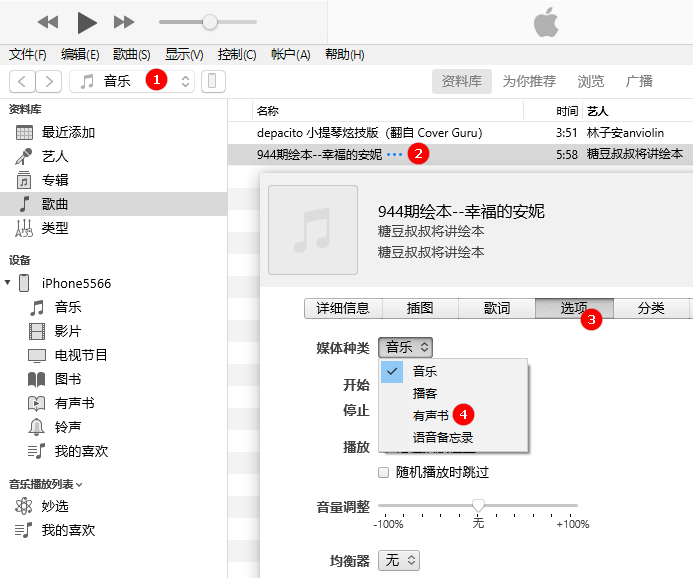693x578 pixels.
Task: Collapse the iPhone5566 device tree
Action: [x=9, y=284]
